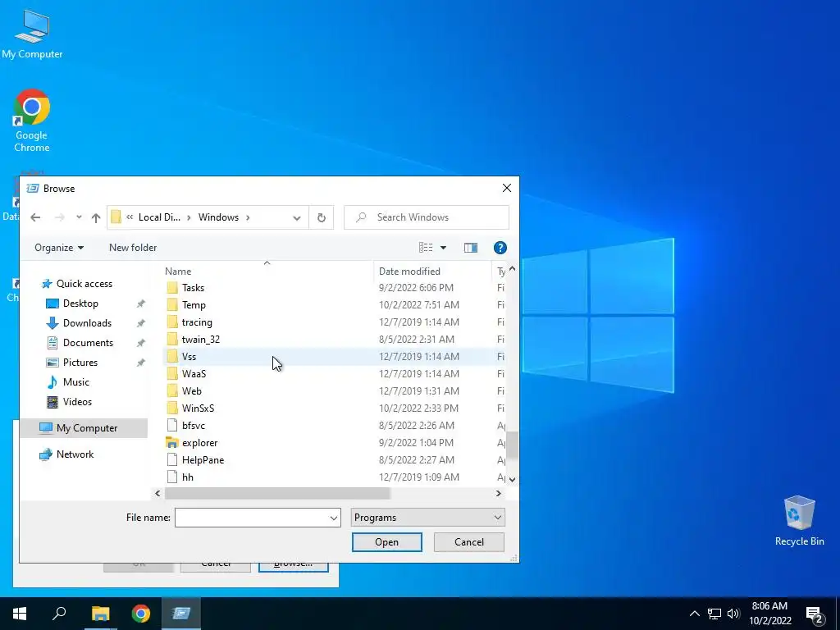This screenshot has width=840, height=630.
Task: Show hidden tray icons chevron
Action: (694, 614)
